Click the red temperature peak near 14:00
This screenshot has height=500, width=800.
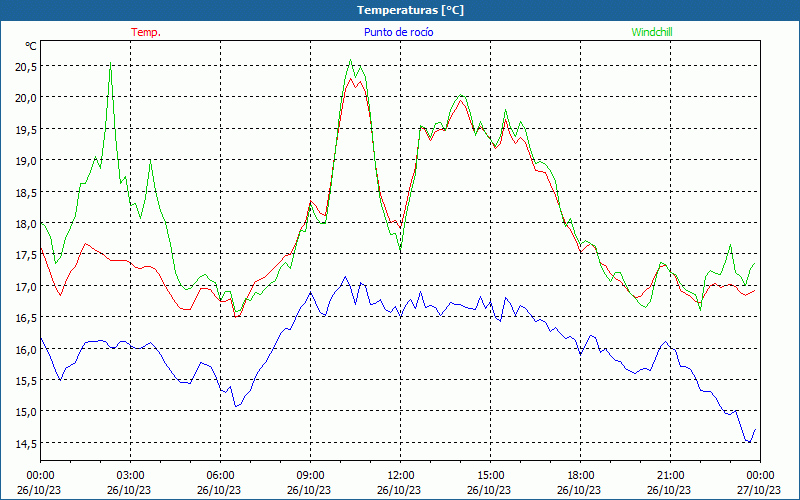coord(461,100)
